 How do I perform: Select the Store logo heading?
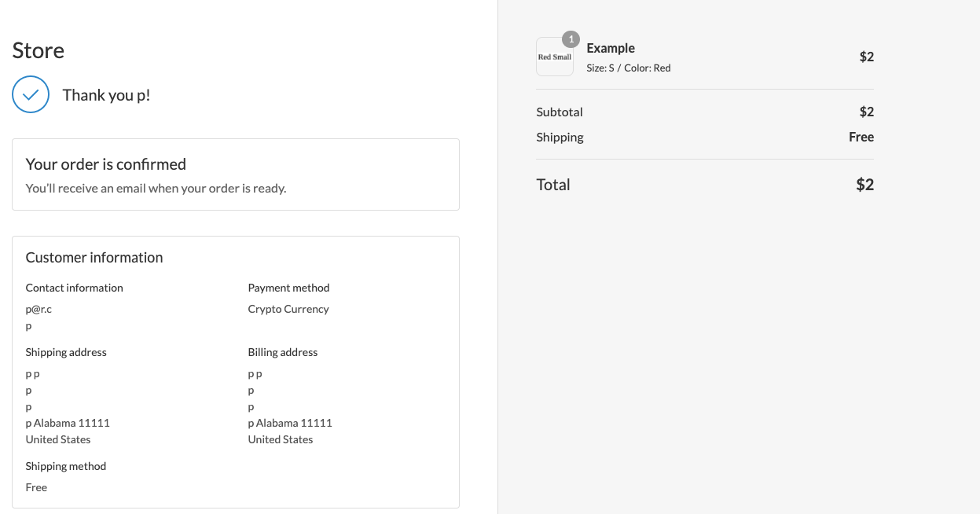tap(38, 50)
